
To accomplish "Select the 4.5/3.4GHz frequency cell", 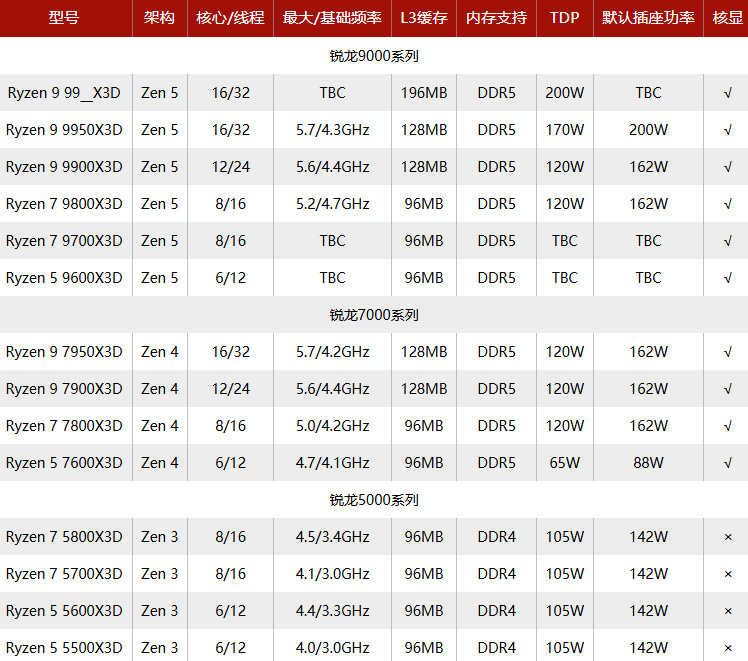I will (x=332, y=537).
